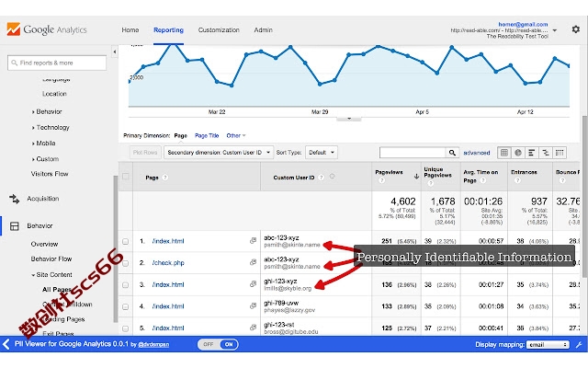Select Location in sidebar
This screenshot has width=588, height=368.
(x=54, y=94)
